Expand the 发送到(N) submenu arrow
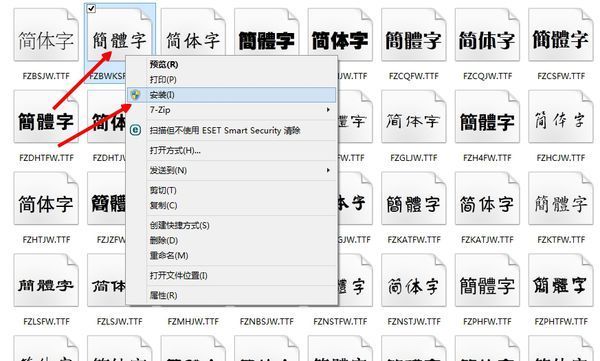Viewport: 600px width, 361px height. coord(328,170)
